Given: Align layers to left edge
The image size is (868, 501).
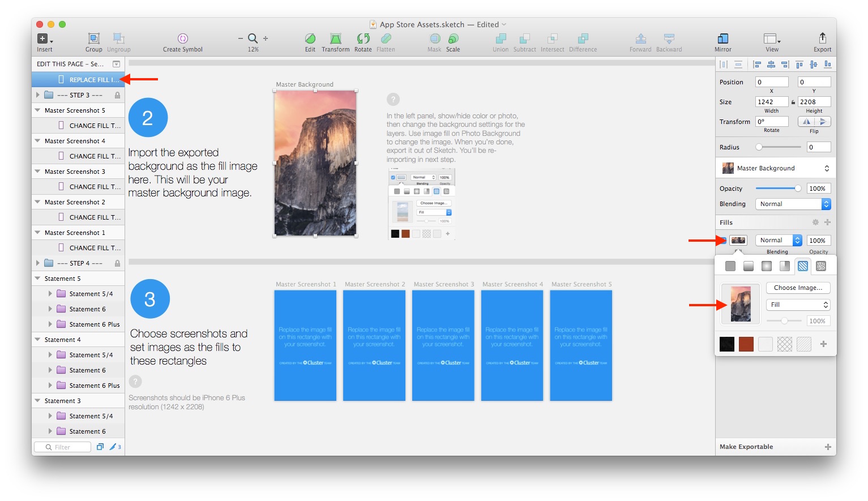Looking at the screenshot, I should (757, 65).
